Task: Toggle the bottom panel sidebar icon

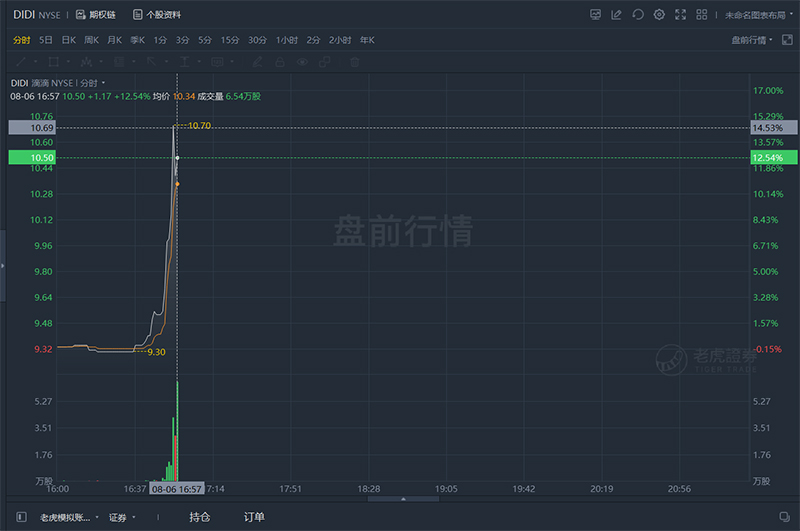Action: click(x=21, y=517)
